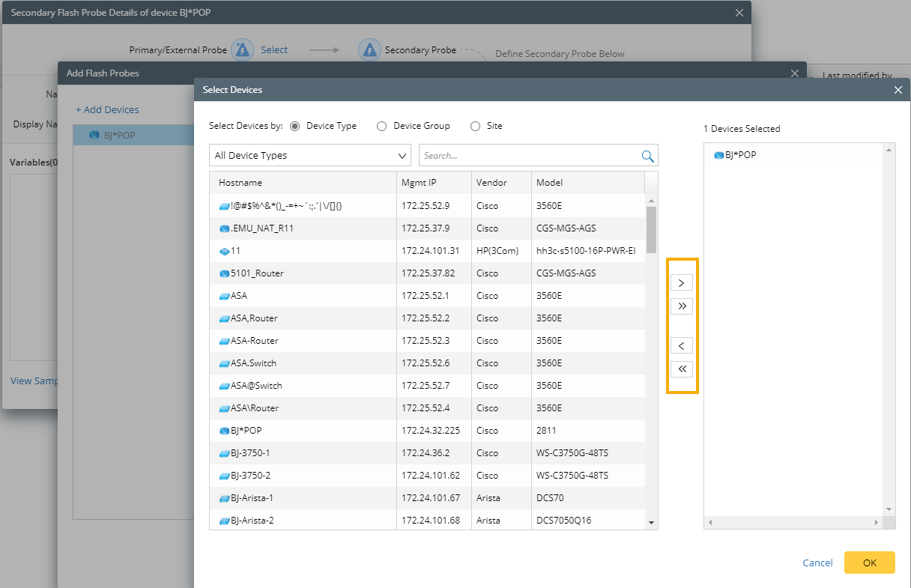Screen dimensions: 911x588
Task: Click the Primary/External Probe icon
Action: tap(242, 50)
